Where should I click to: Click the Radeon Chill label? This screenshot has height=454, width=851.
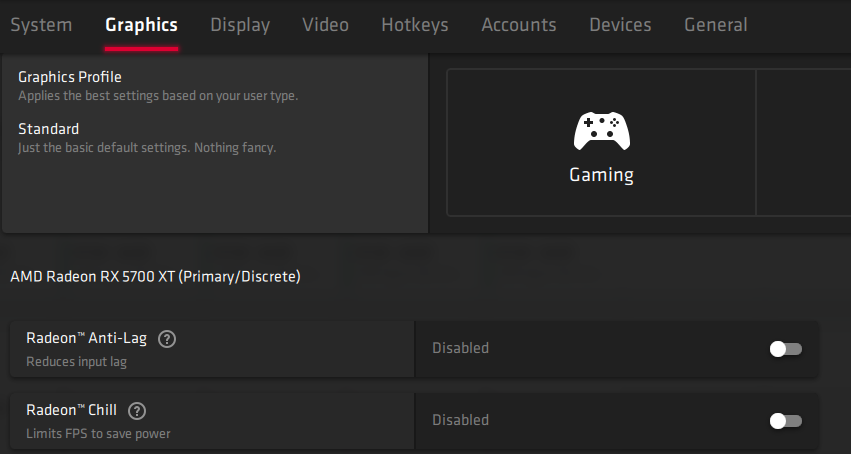pyautogui.click(x=71, y=410)
